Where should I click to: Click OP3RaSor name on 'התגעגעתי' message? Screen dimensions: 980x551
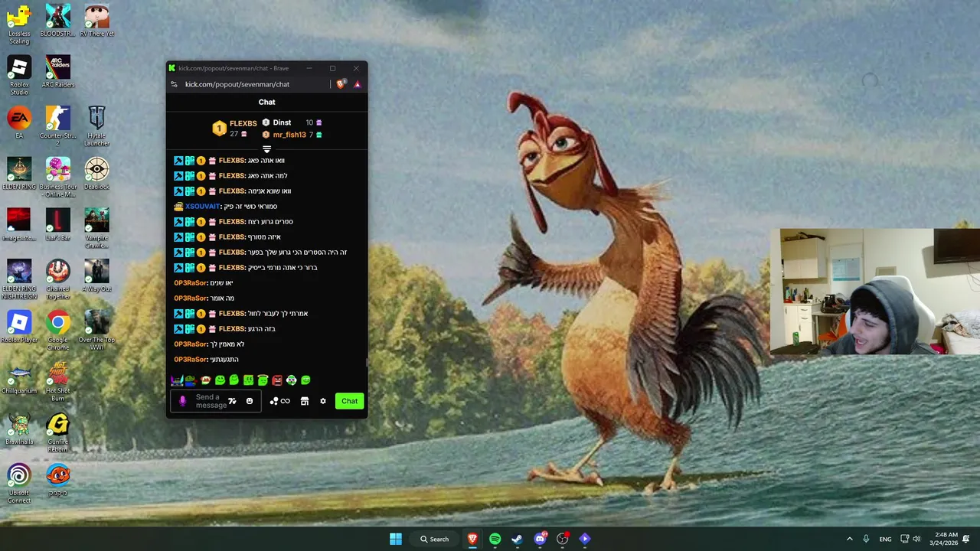point(191,359)
